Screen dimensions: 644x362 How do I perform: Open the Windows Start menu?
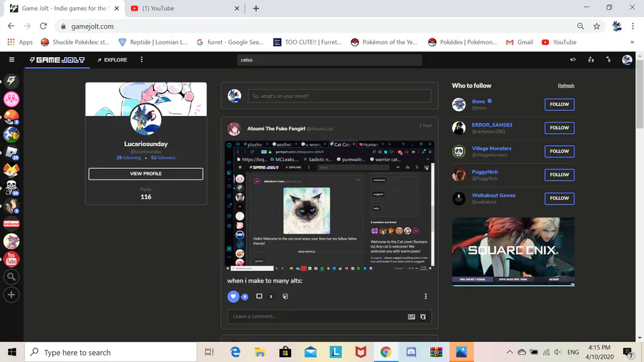click(x=12, y=352)
